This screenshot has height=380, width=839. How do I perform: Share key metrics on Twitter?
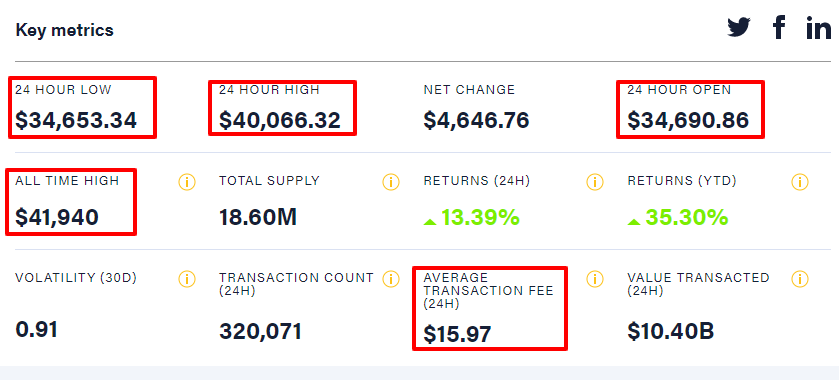point(739,27)
